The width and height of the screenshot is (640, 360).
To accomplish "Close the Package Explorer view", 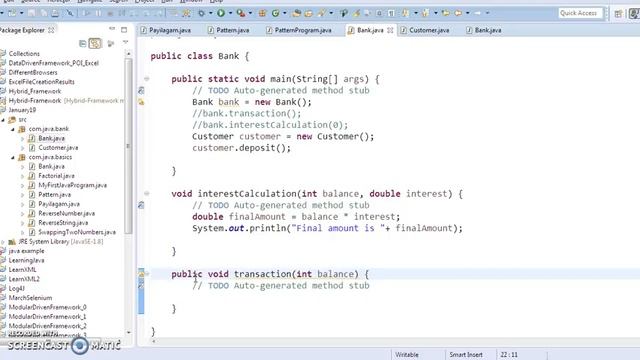I will 51,30.
